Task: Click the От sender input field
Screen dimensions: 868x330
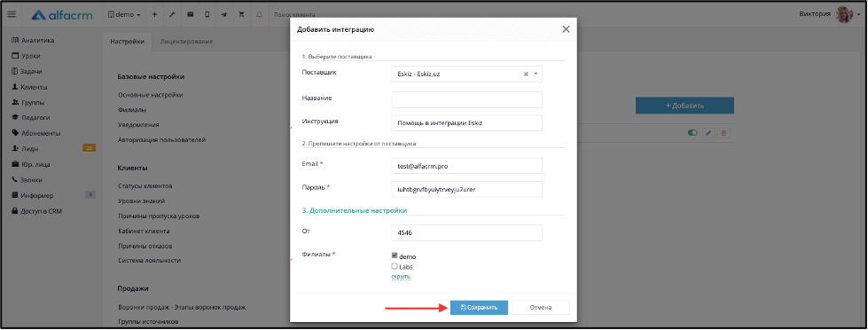Action: [466, 233]
